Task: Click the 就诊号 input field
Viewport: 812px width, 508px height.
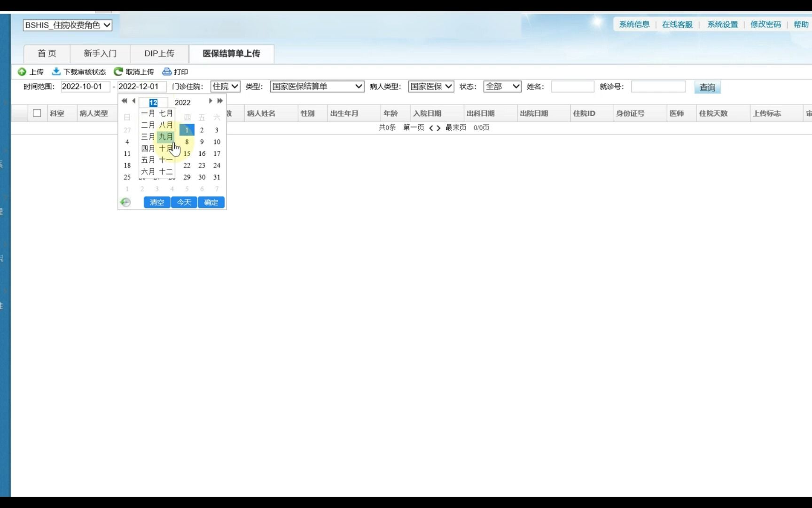Action: point(658,87)
